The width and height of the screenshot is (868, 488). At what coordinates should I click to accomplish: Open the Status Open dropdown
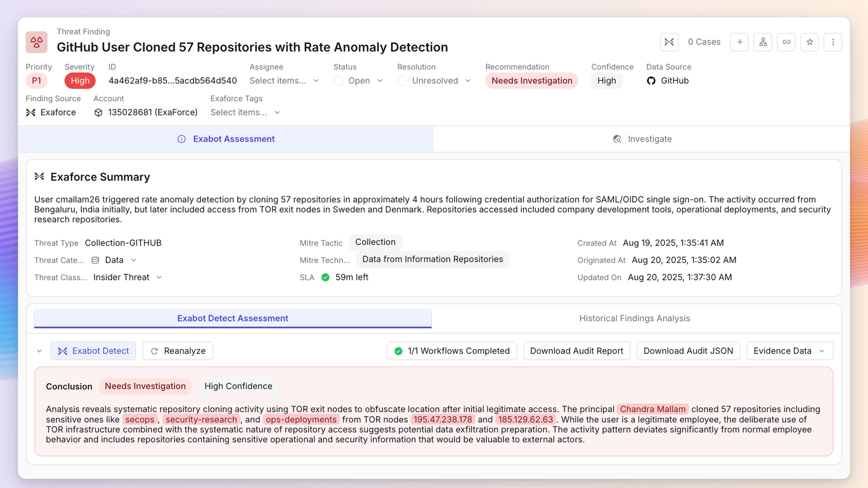359,81
